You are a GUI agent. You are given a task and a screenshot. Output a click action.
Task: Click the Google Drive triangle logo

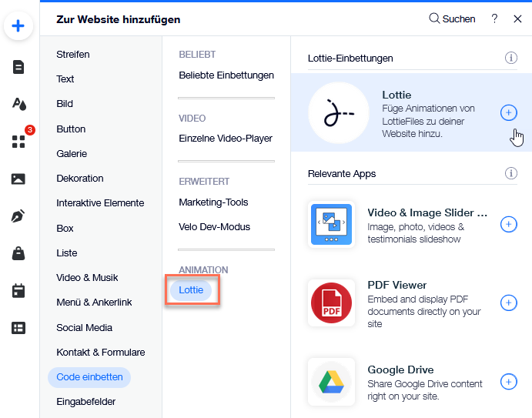tap(332, 382)
